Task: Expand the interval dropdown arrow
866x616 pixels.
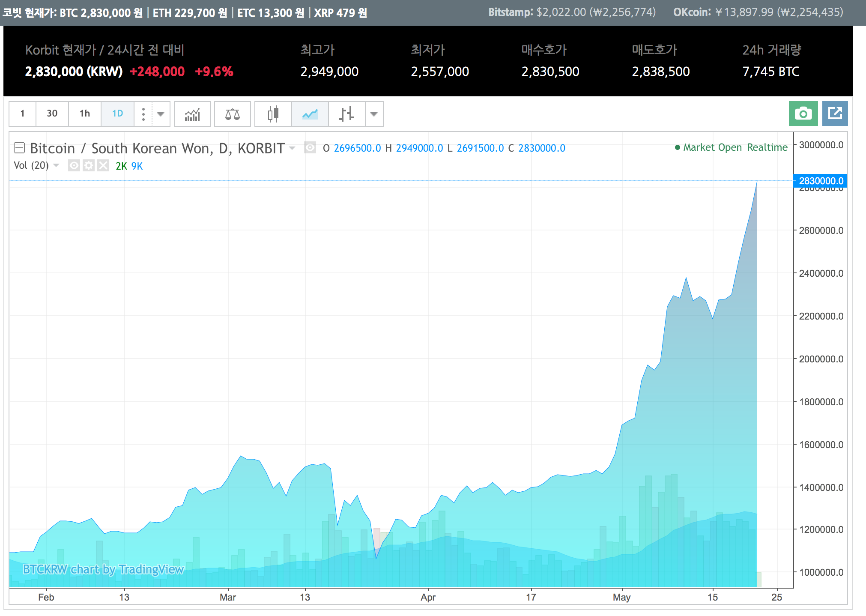Action: pos(161,114)
